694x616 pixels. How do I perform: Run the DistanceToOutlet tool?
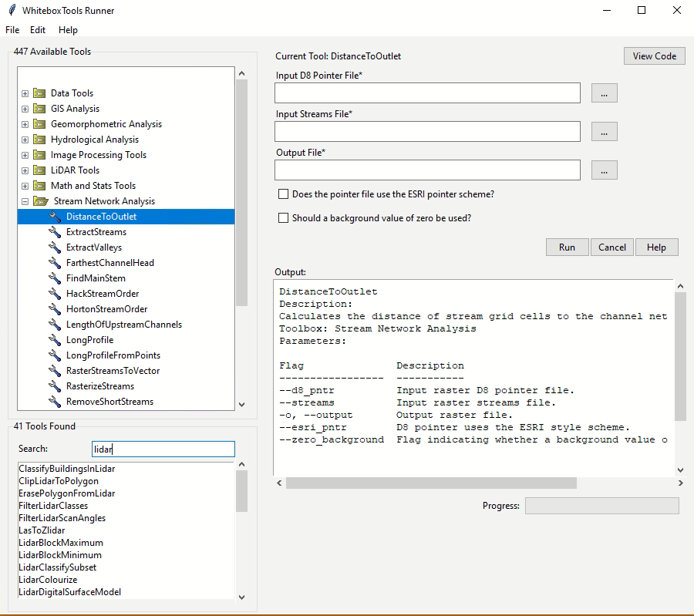[x=567, y=247]
